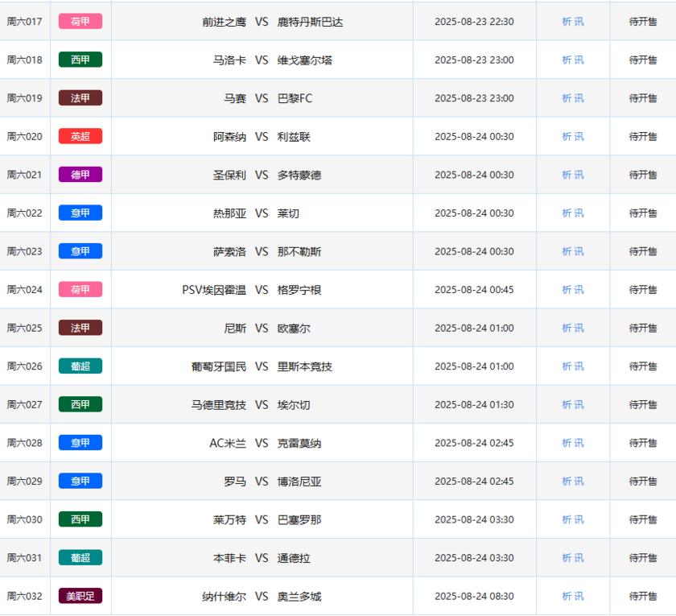Click 析 link for 尼斯 vs 欧塞尔
The height and width of the screenshot is (616, 676).
[x=567, y=329]
